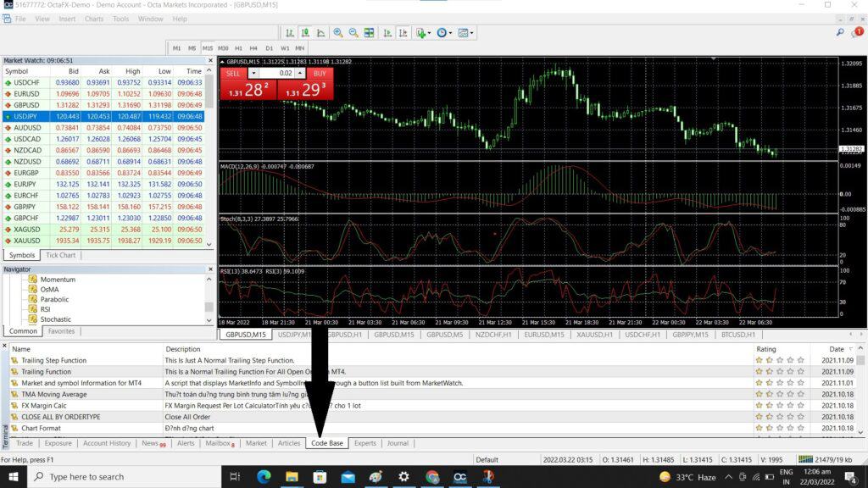This screenshot has height=488, width=868.
Task: Open the templates dropdown arrow
Action: [x=471, y=32]
